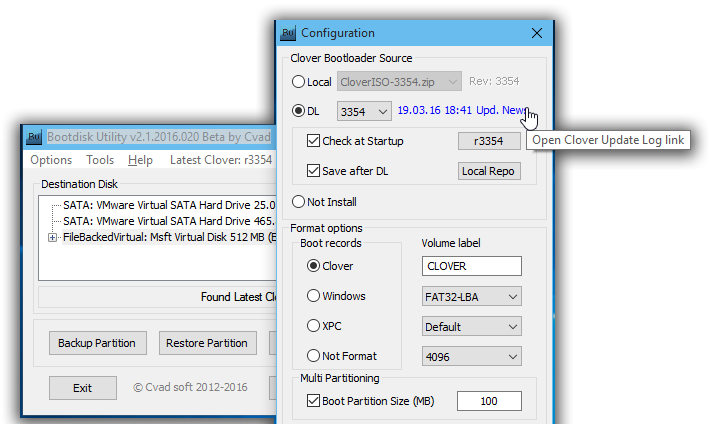The height and width of the screenshot is (424, 711).
Task: Click the r3354 button
Action: (489, 141)
